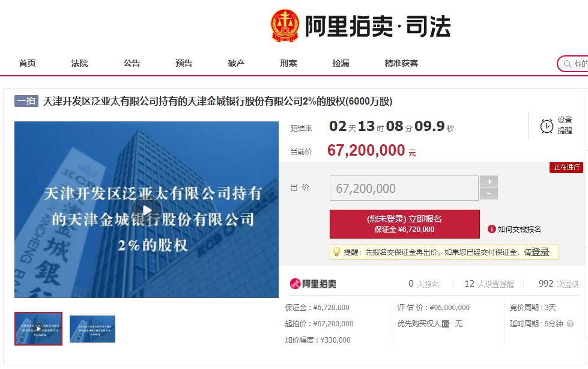Select the first video thumbnail
Viewport: 588px width, 369px height.
point(38,329)
